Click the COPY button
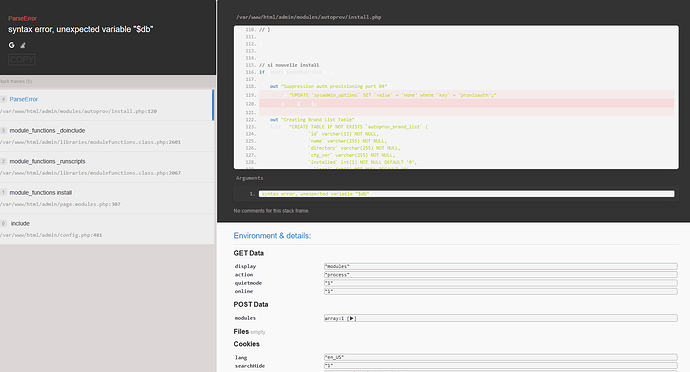 [22, 59]
